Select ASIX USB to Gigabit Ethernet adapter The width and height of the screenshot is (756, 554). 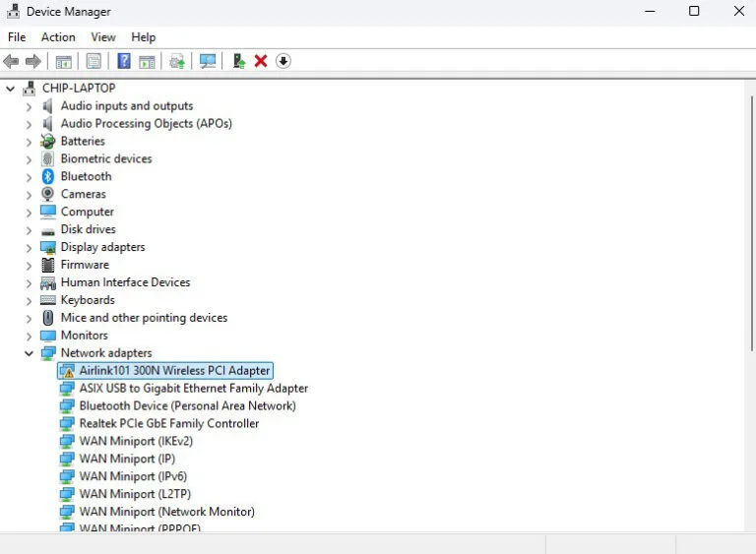click(x=193, y=388)
